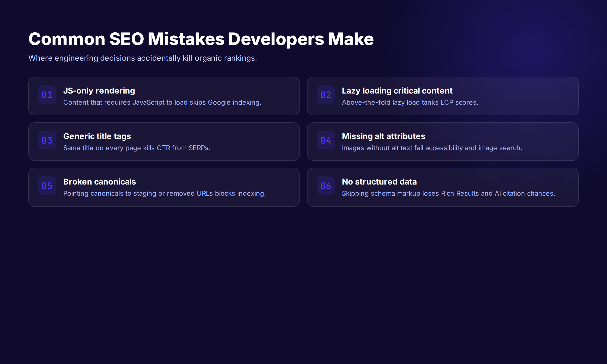This screenshot has height=364, width=607.
Task: Click the 'JS-only rendering' card title
Action: [99, 91]
